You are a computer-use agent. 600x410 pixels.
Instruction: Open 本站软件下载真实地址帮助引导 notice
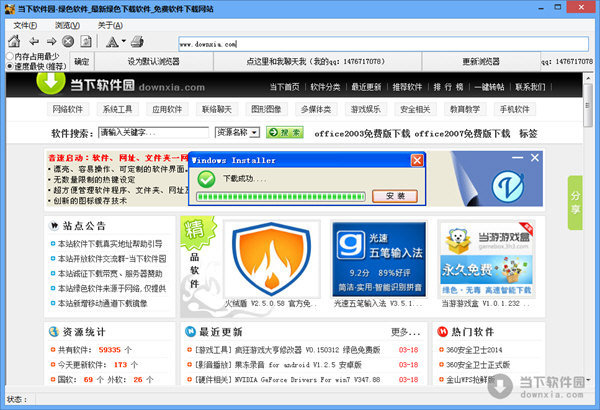(x=110, y=244)
